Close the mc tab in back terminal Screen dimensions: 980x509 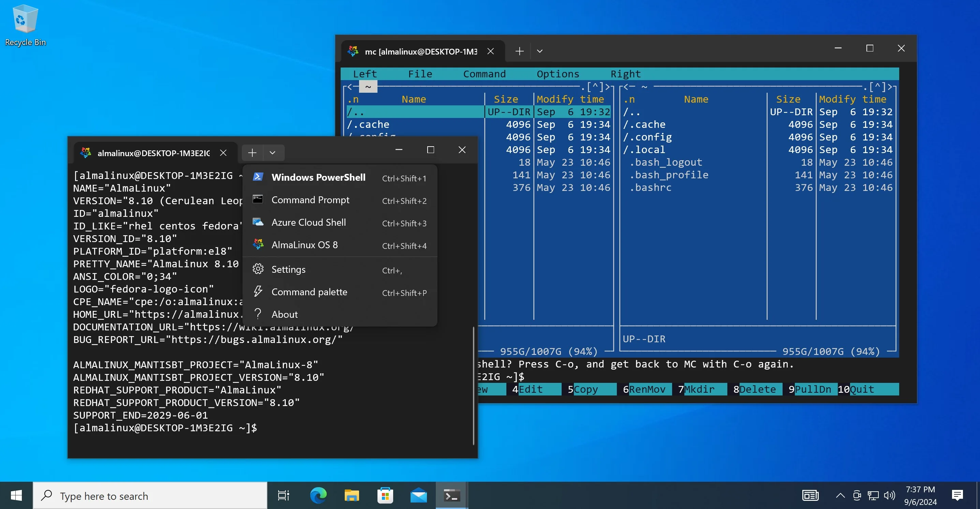tap(491, 51)
